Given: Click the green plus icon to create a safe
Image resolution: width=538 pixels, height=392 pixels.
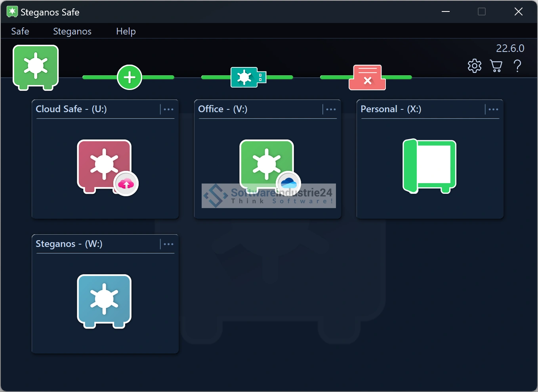Looking at the screenshot, I should [x=130, y=77].
